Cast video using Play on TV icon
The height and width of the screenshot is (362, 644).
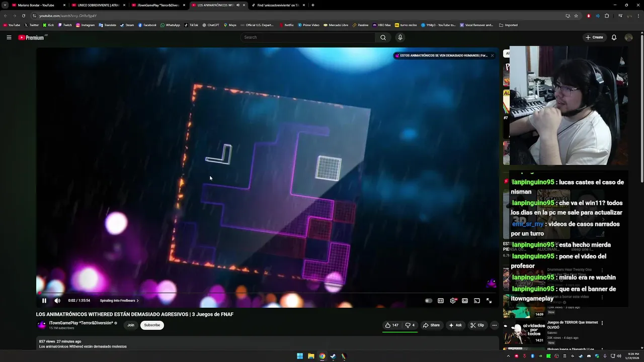pos(477,301)
